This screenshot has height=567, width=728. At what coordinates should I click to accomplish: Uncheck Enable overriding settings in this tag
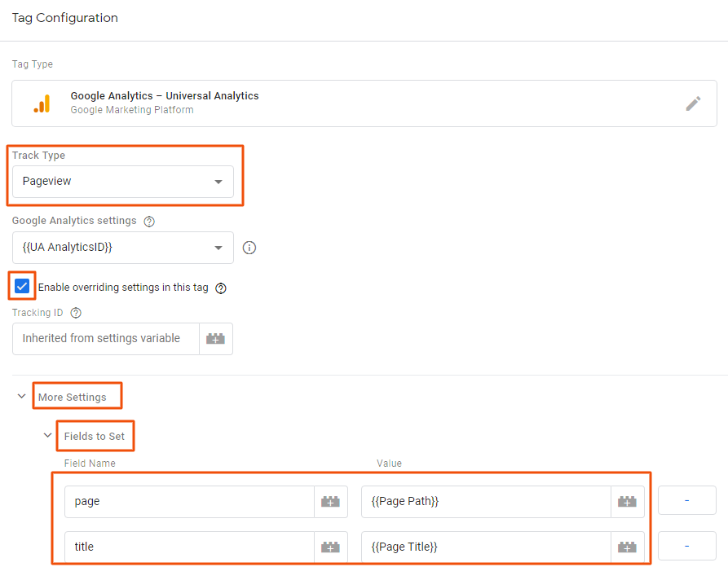22,286
